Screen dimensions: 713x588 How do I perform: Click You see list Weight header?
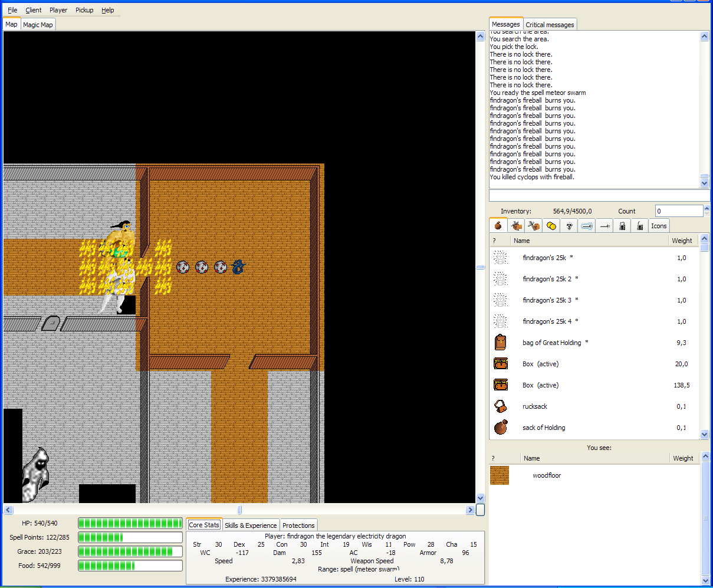684,458
